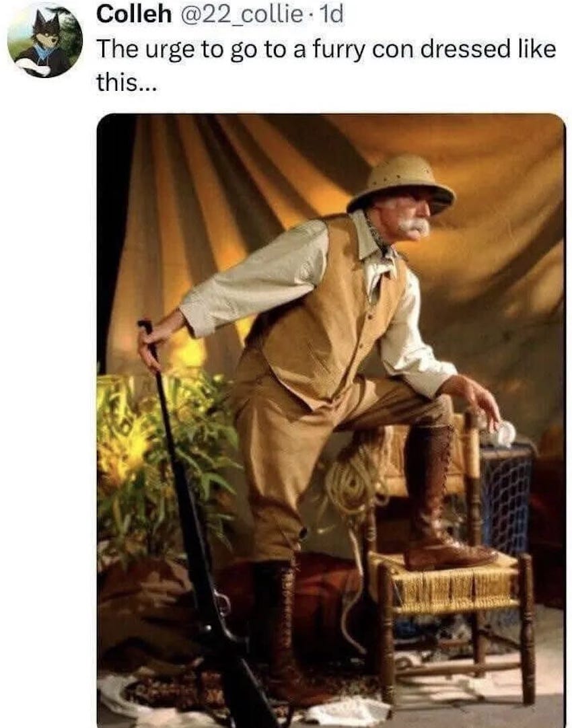
Task: Click the man's white mustache in photo
Action: [415, 225]
